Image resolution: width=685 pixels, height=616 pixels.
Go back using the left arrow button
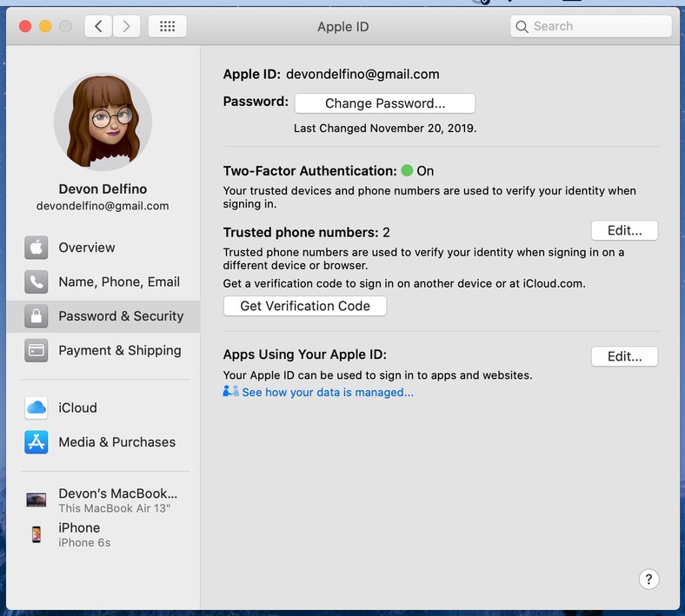[x=98, y=26]
